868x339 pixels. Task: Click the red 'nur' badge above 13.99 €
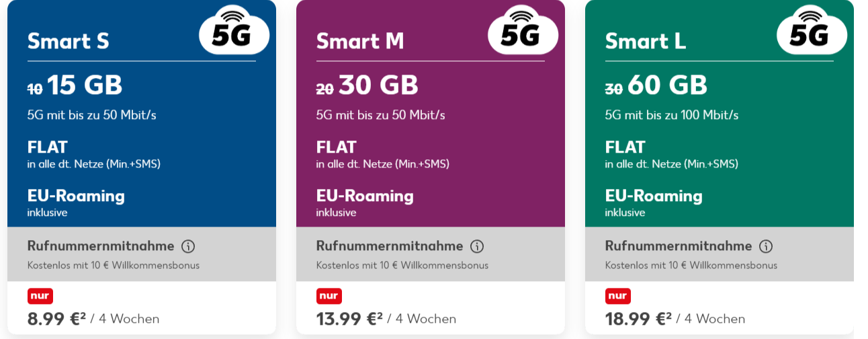coord(329,296)
